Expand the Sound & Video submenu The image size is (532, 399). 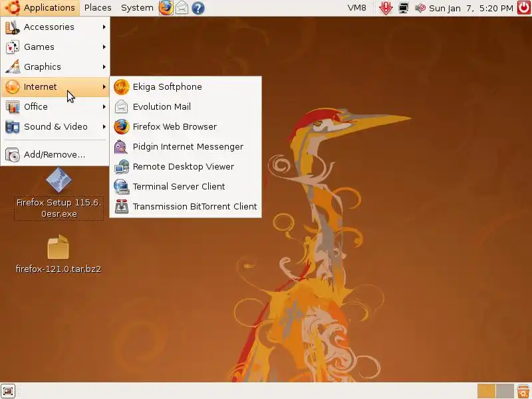(x=55, y=126)
